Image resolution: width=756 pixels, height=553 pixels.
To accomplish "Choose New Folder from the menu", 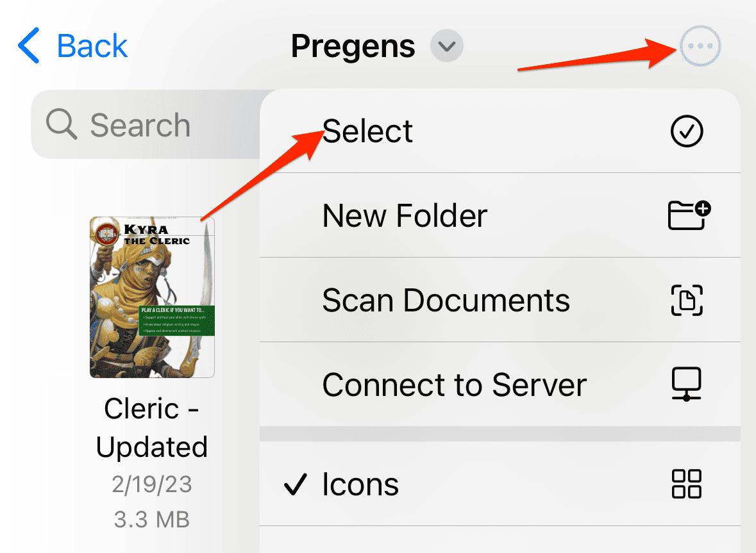I will coord(405,216).
